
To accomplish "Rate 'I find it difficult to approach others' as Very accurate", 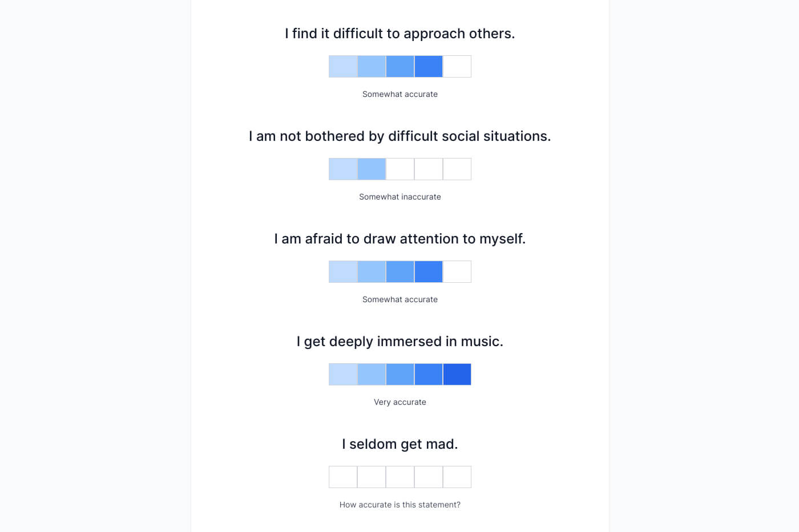I will click(x=457, y=66).
